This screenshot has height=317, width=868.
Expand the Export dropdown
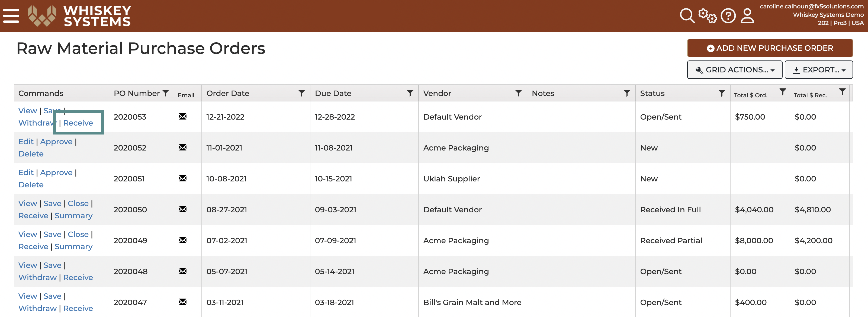coord(818,70)
